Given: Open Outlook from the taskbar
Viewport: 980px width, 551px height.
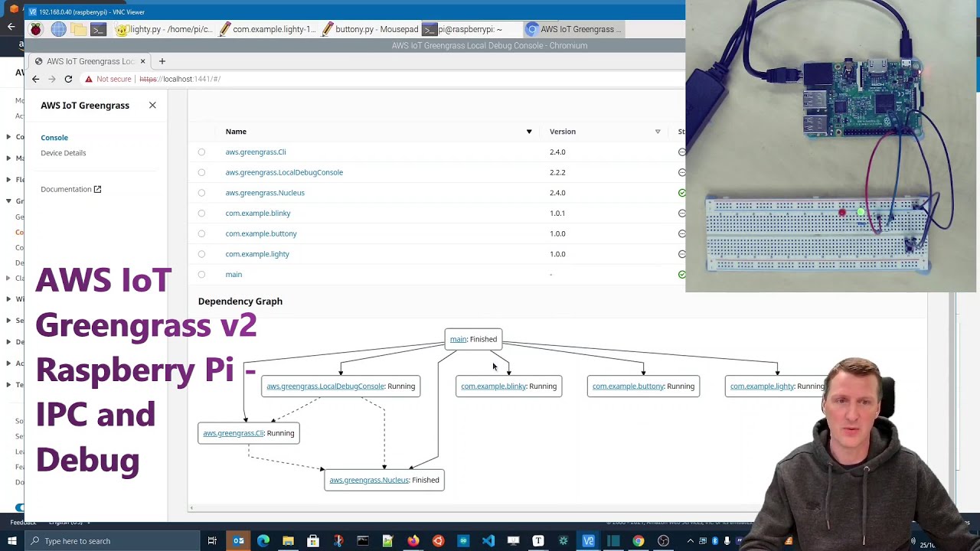Looking at the screenshot, I should point(238,541).
